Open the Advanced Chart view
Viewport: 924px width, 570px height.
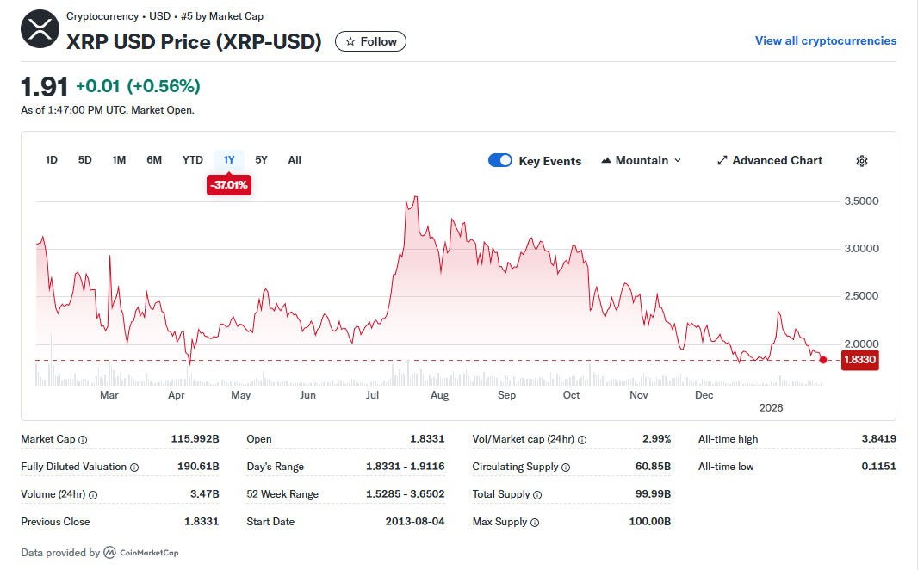click(770, 160)
